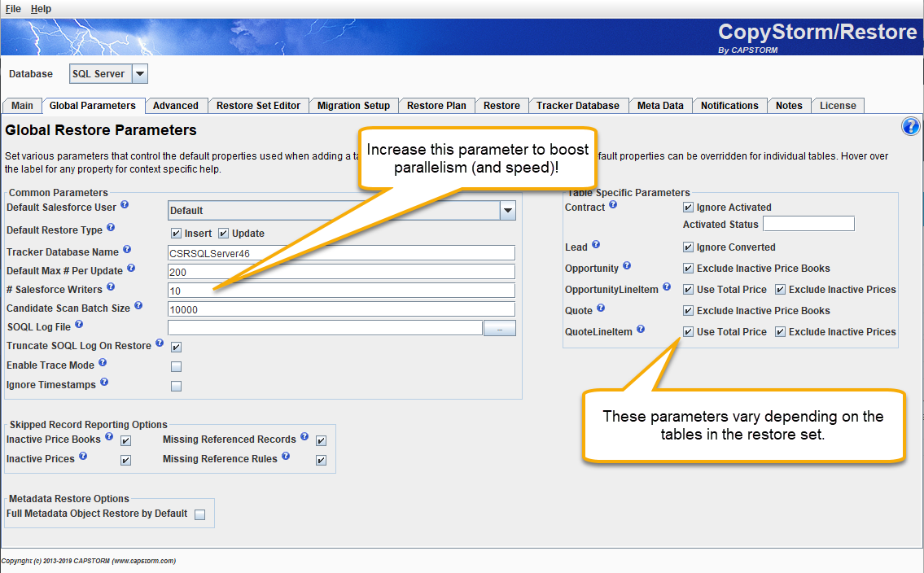Show help for Lead parameter
The height and width of the screenshot is (573, 924).
(597, 244)
